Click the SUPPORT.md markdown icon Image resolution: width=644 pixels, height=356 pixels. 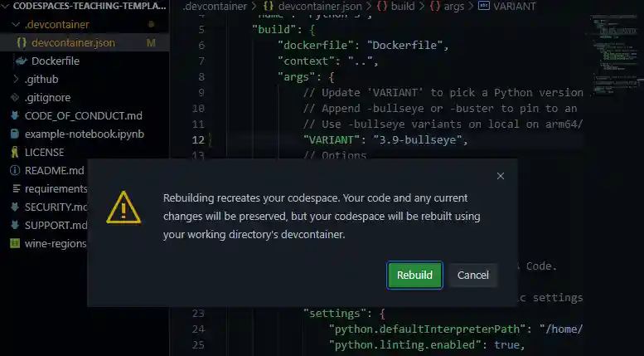(15, 225)
